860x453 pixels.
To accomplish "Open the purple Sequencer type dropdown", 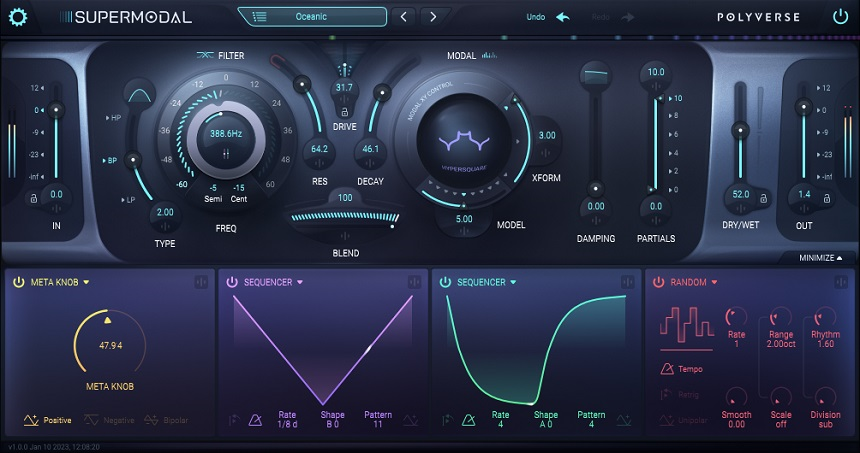I will [x=299, y=282].
